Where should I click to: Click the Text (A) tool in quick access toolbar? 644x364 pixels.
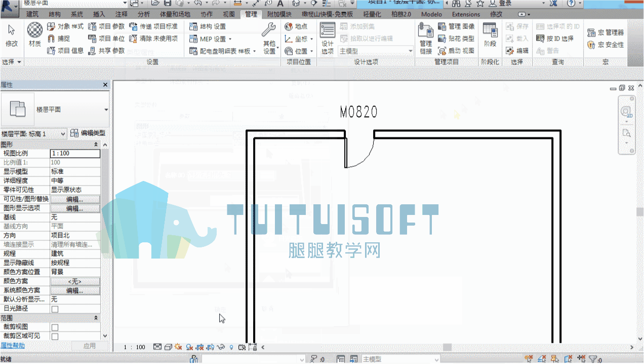pyautogui.click(x=279, y=4)
